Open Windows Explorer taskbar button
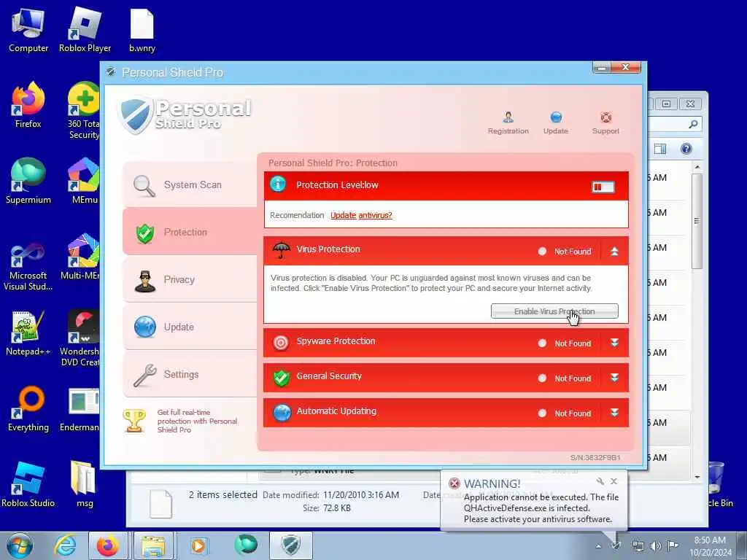This screenshot has height=560, width=747. pyautogui.click(x=152, y=545)
